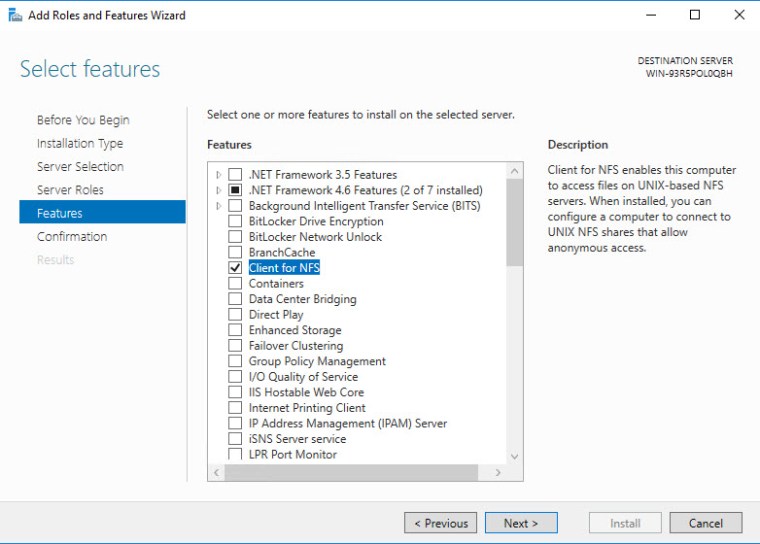Check the Failover Clustering feature
The width and height of the screenshot is (760, 544).
235,346
